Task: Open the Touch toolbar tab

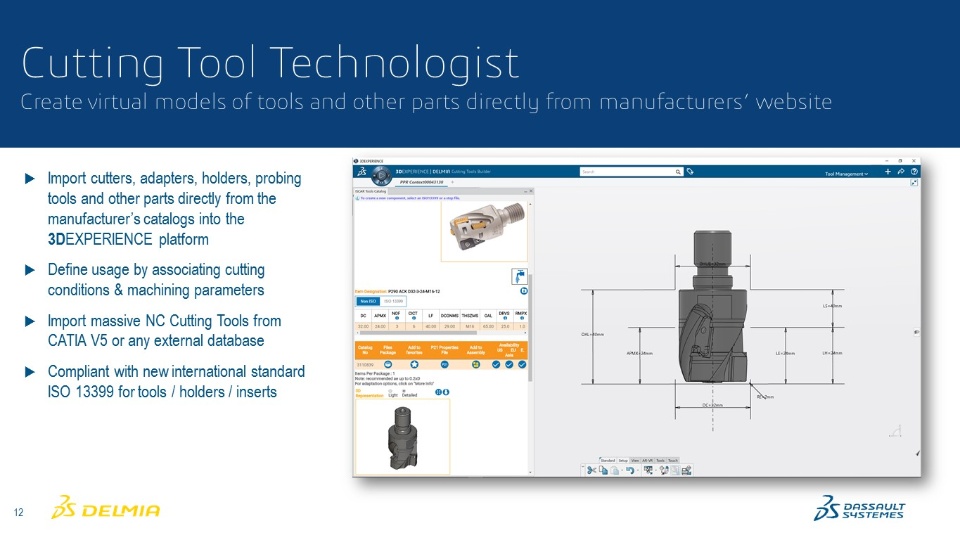Action: [x=673, y=460]
